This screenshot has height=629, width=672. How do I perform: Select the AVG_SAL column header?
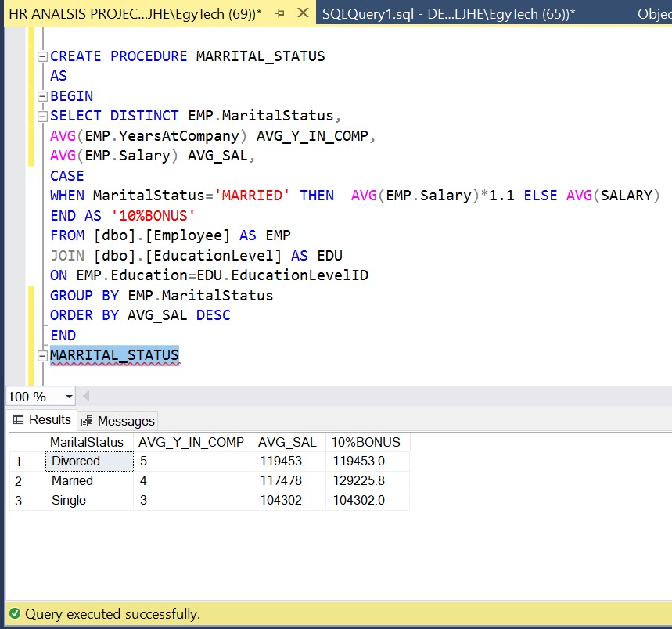click(x=289, y=442)
